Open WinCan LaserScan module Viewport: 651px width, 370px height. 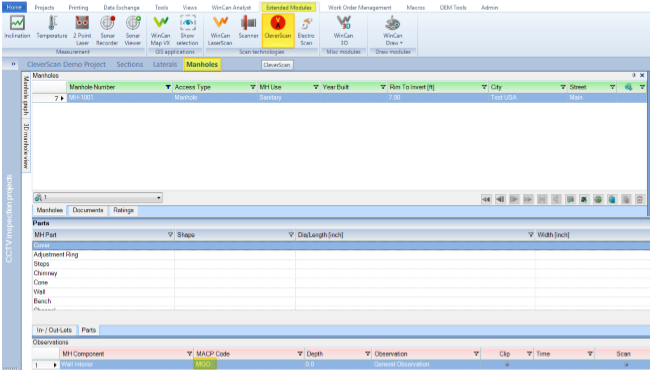pos(220,30)
